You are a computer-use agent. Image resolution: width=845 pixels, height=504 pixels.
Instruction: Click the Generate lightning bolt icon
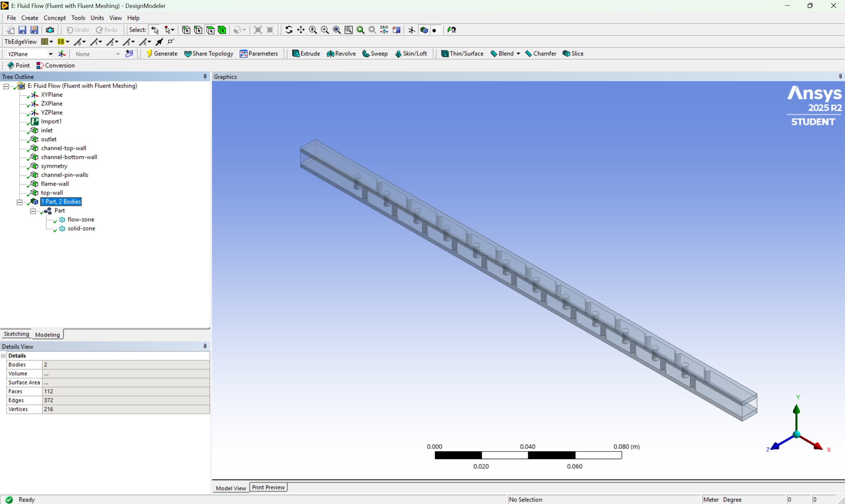(x=149, y=54)
